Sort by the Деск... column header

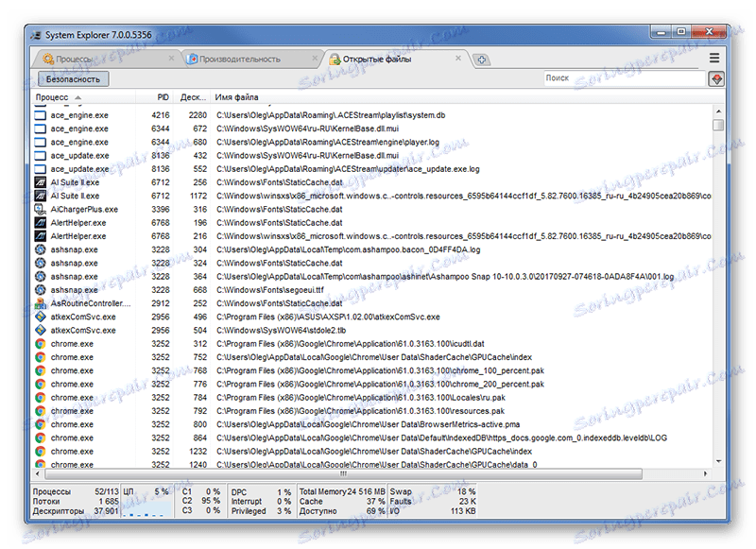point(193,97)
